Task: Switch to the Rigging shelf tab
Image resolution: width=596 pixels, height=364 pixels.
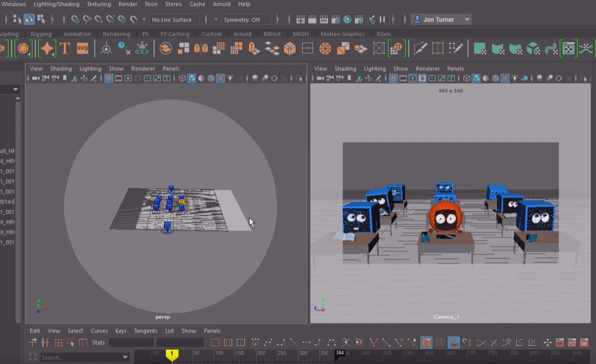Action: [41, 34]
